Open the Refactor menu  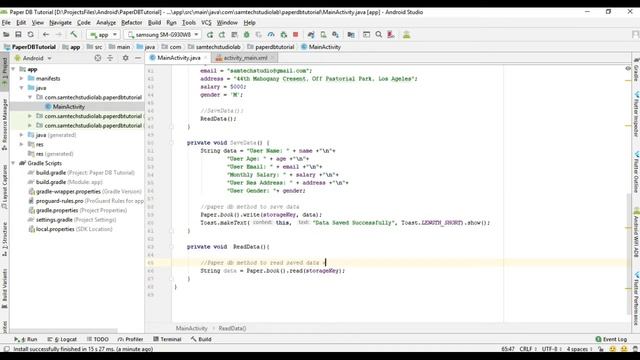coord(131,23)
